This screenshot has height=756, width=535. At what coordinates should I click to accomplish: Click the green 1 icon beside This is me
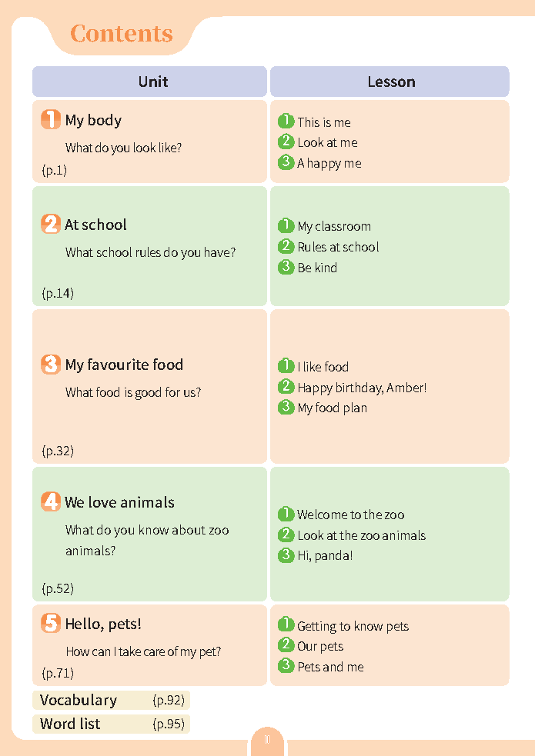[286, 122]
